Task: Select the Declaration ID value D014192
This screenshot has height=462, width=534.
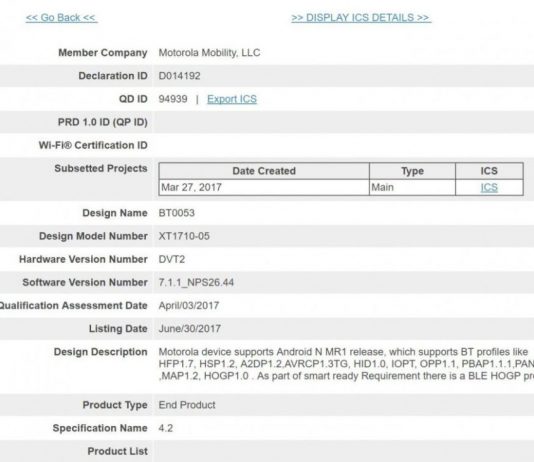Action: [x=179, y=76]
